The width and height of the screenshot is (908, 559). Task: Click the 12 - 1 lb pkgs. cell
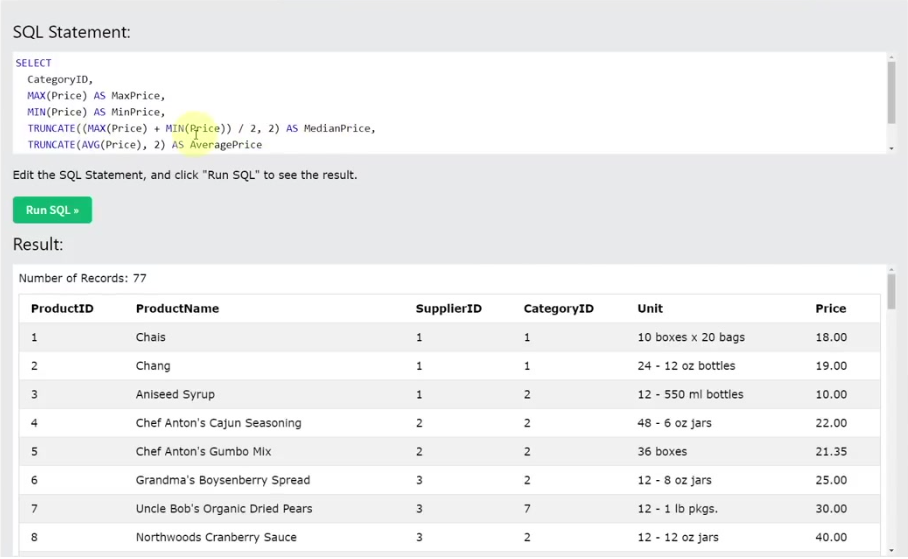[x=678, y=509]
